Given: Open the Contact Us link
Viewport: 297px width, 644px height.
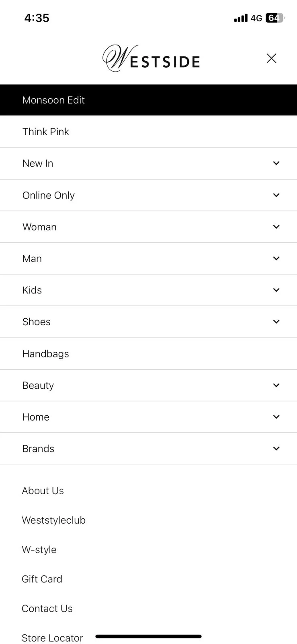Looking at the screenshot, I should pyautogui.click(x=47, y=608).
